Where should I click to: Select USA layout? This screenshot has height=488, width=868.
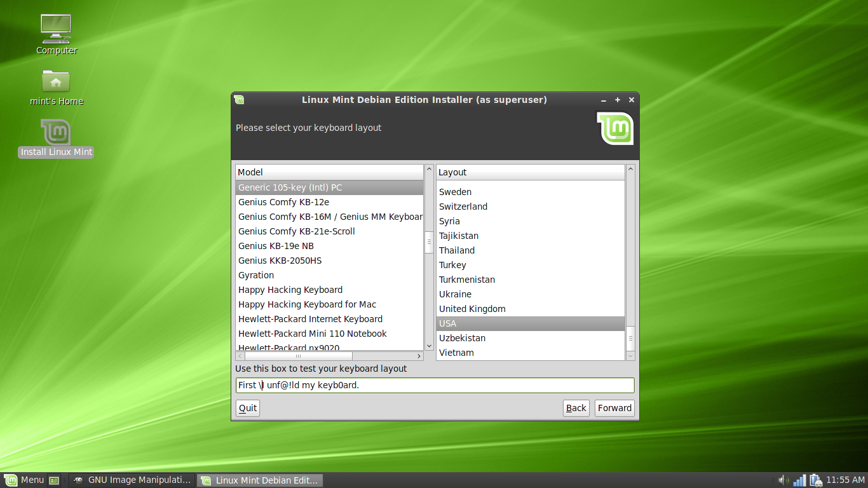click(x=531, y=323)
